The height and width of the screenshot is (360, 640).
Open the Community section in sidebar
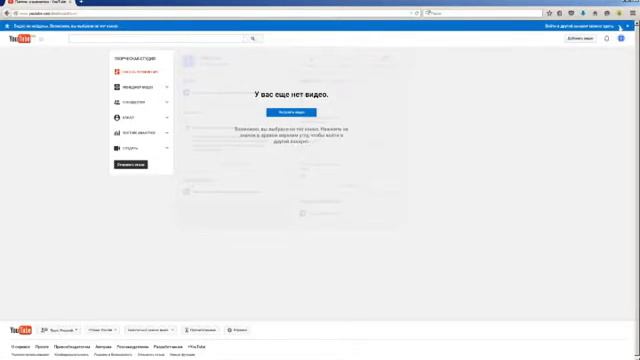tap(130, 102)
